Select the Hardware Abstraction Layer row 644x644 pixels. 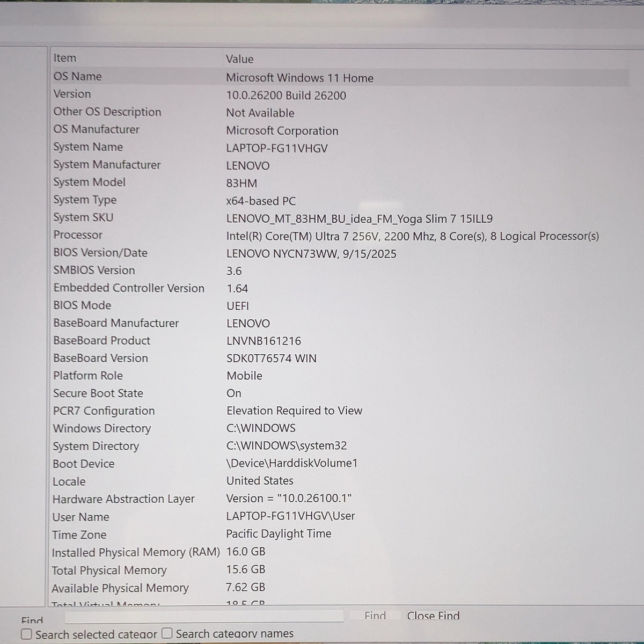pyautogui.click(x=340, y=499)
